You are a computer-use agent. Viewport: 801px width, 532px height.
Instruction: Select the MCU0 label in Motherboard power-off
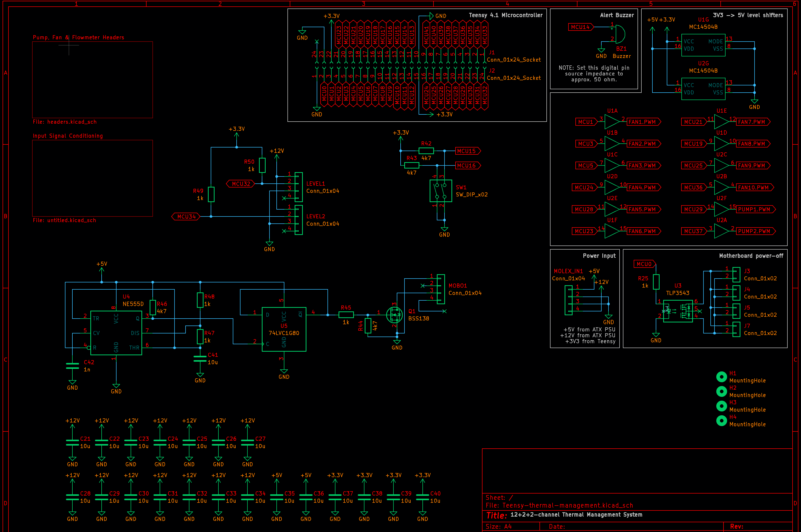[x=645, y=264]
